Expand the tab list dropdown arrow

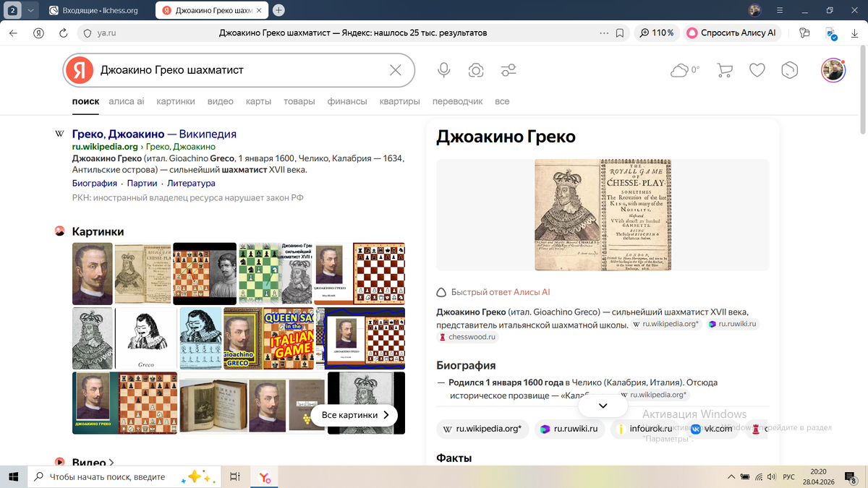click(x=30, y=11)
